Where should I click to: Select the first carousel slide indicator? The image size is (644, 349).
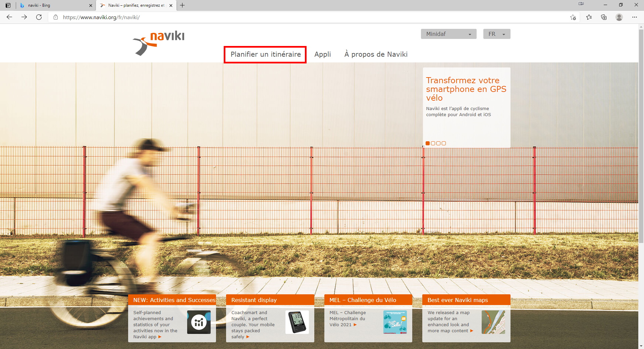(x=428, y=143)
